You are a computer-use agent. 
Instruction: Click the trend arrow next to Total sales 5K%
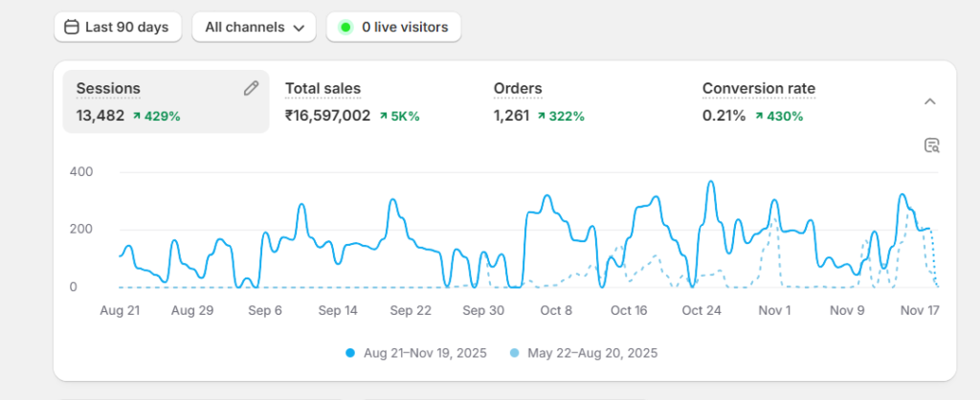pos(384,117)
